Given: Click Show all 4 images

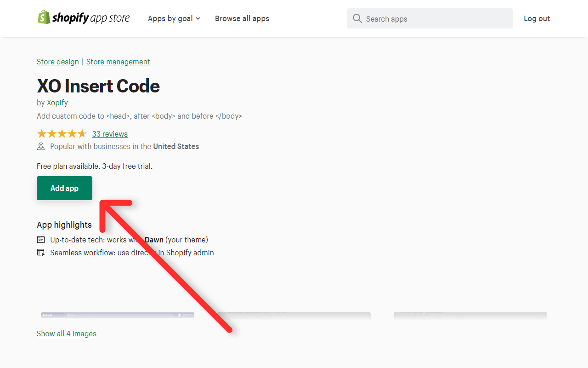Looking at the screenshot, I should coord(67,333).
